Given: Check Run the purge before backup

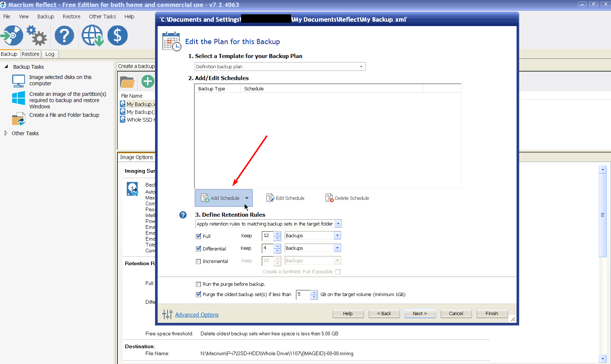Looking at the screenshot, I should click(198, 284).
